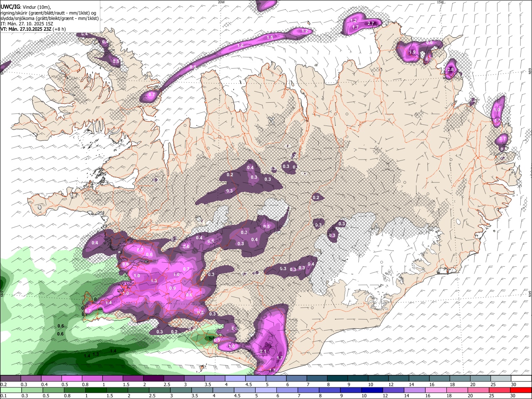The width and height of the screenshot is (532, 399).
Task: Click the 2.7 snowfall value on the map
Action: [371, 23]
